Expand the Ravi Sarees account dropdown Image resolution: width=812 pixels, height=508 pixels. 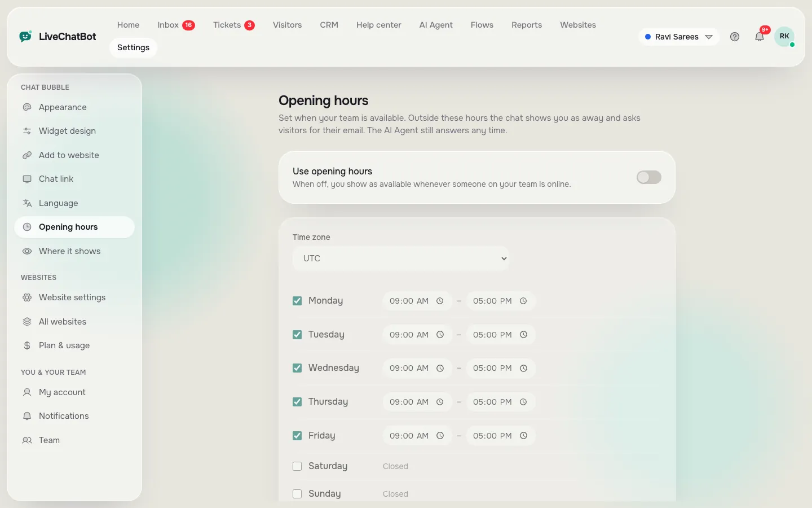tap(679, 37)
